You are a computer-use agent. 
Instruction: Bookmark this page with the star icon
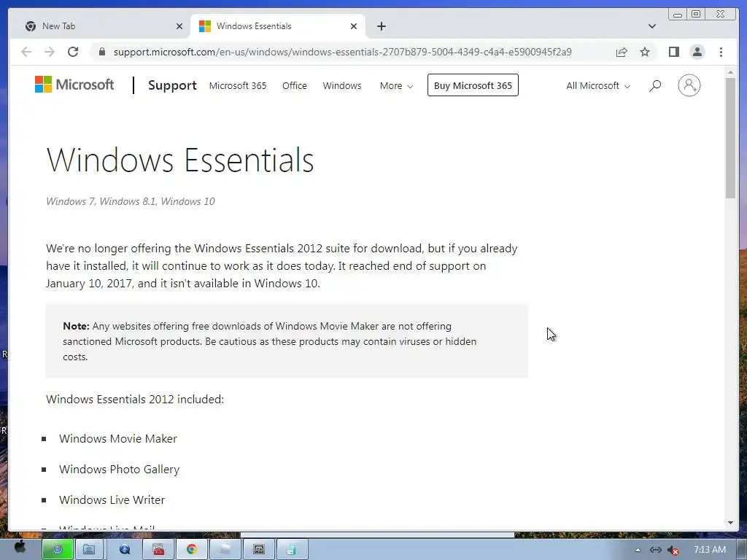click(x=645, y=52)
